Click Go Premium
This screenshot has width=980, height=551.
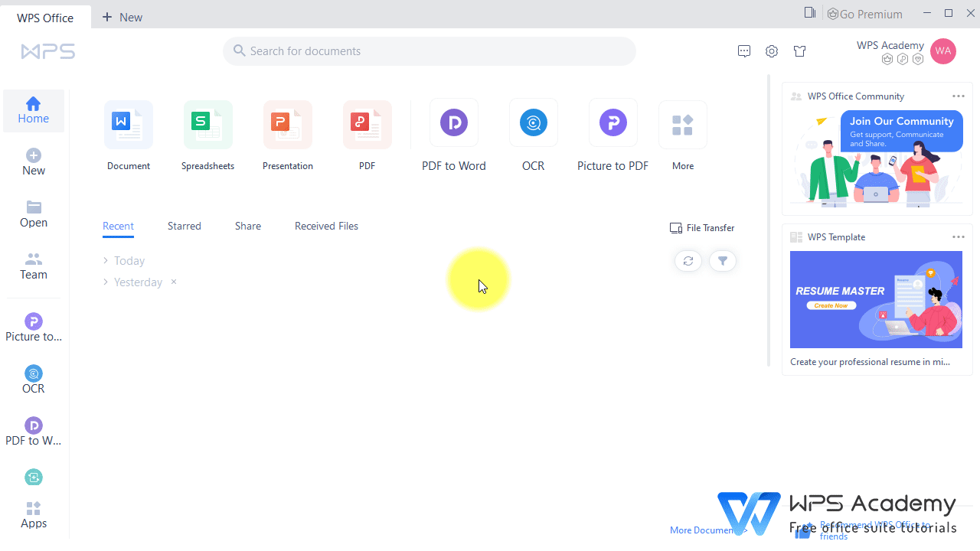coord(865,14)
